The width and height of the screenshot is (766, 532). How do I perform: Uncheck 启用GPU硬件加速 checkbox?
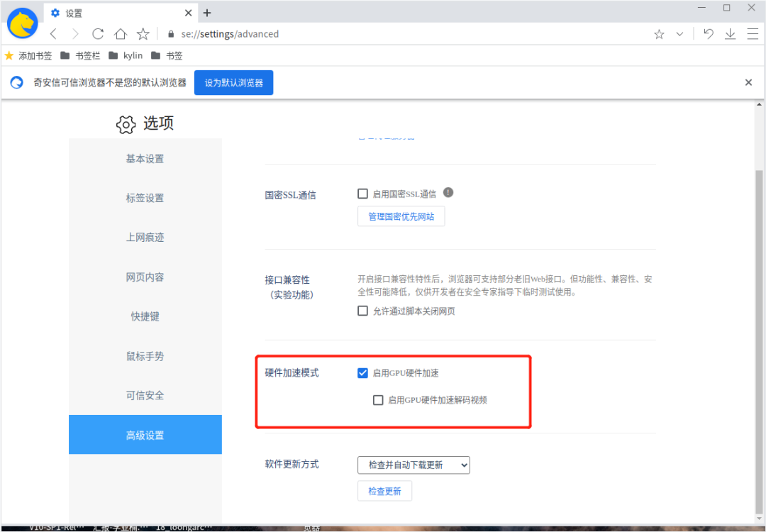[363, 373]
